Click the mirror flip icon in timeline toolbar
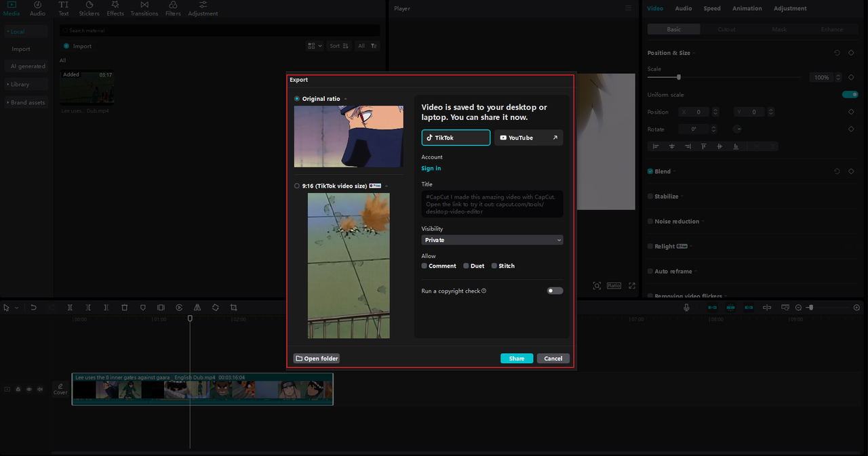Viewport: 868px width, 456px height. pyautogui.click(x=197, y=308)
